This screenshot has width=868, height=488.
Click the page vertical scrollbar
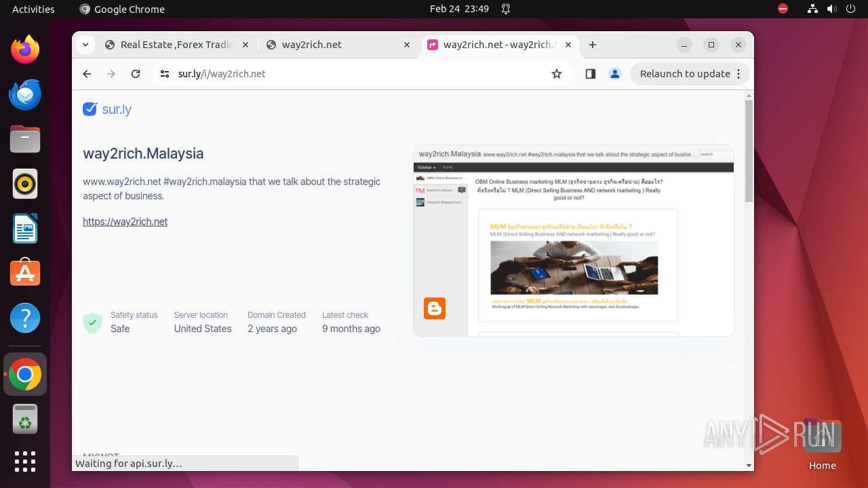pos(749,151)
